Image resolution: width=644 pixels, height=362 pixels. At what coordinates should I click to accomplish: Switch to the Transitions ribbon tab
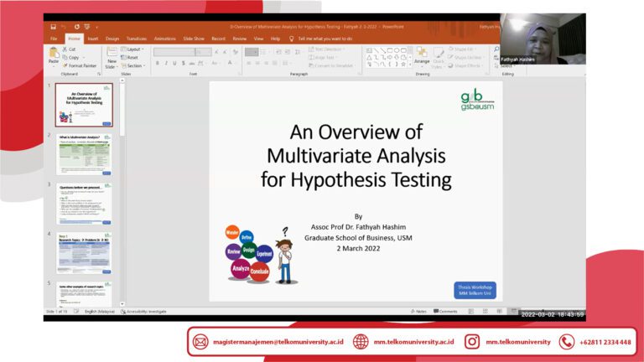click(x=137, y=39)
